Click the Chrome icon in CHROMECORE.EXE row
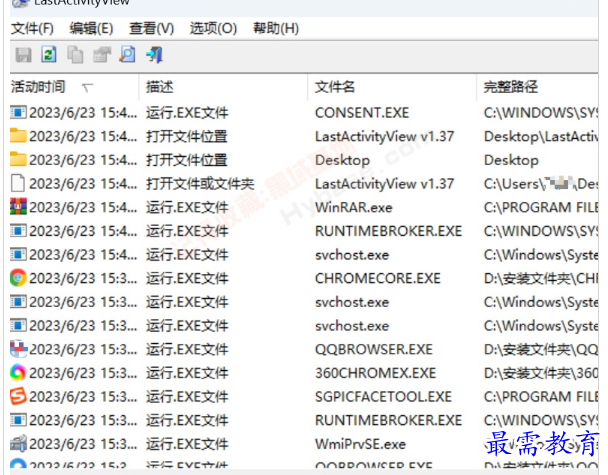This screenshot has height=475, width=608. coord(18,278)
